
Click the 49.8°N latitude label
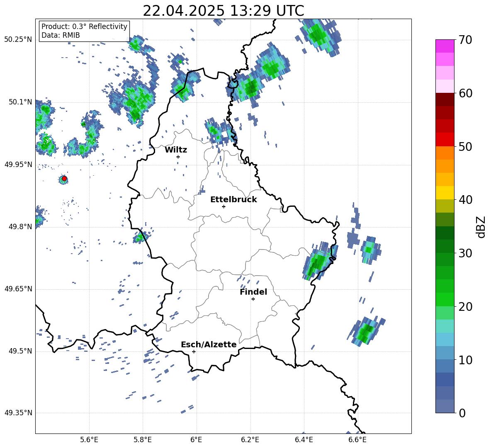pyautogui.click(x=20, y=227)
